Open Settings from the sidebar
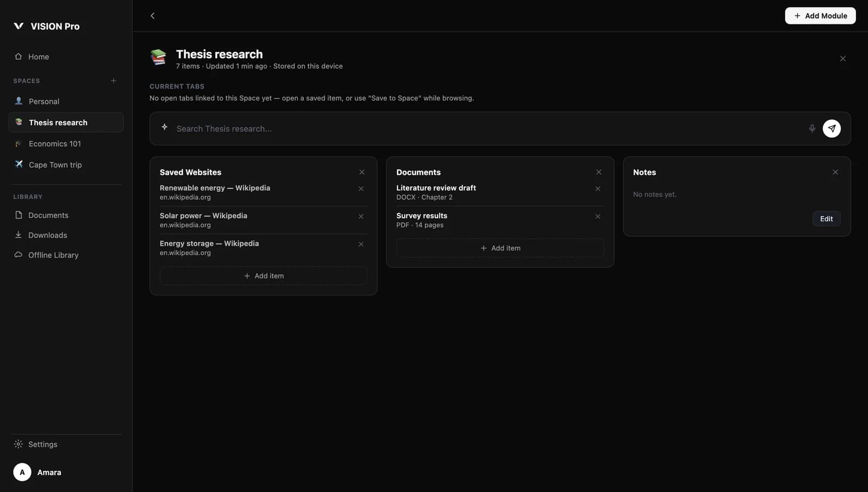Image resolution: width=868 pixels, height=492 pixels. point(66,444)
